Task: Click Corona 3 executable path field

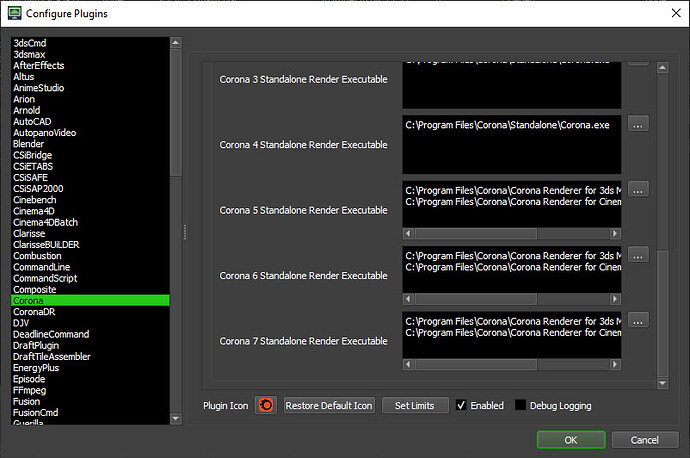Action: pyautogui.click(x=512, y=85)
